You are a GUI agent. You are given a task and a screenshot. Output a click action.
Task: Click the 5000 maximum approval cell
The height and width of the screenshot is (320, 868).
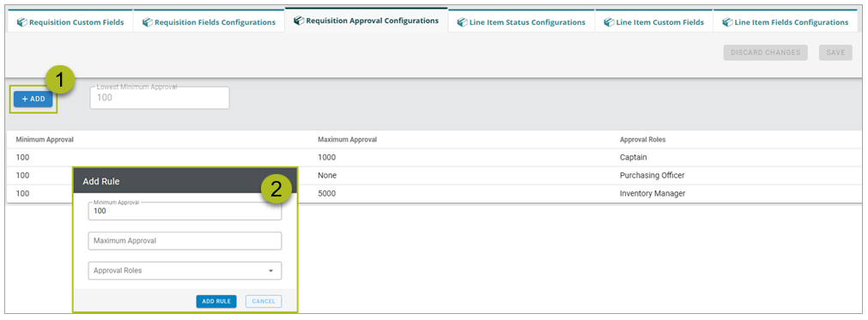326,193
